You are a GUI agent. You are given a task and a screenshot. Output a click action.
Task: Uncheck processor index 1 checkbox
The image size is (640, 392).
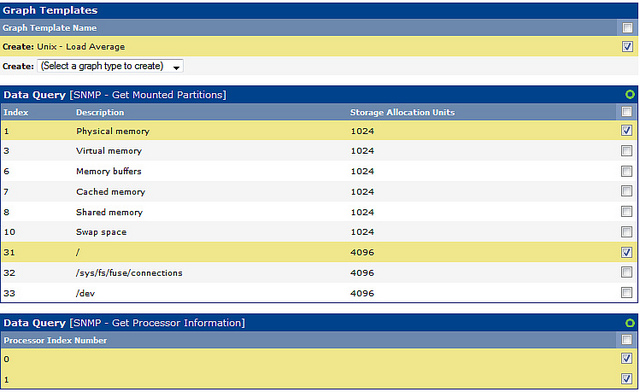click(626, 379)
